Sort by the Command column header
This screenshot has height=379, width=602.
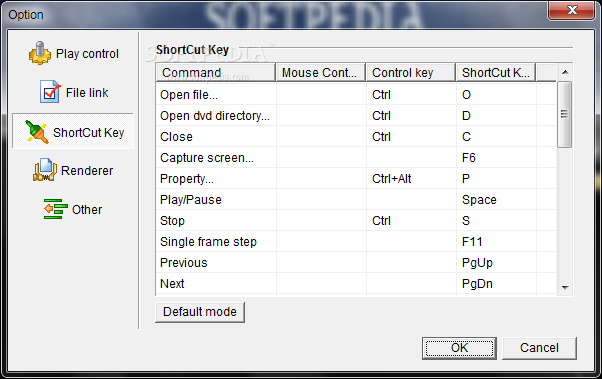pos(216,73)
